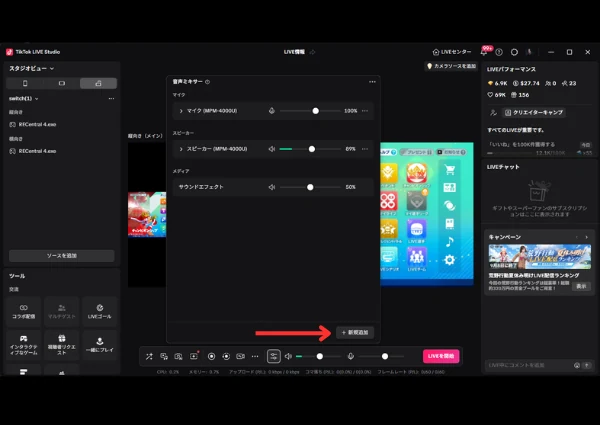Click the record circle icon in bottom toolbar

[x=211, y=357]
